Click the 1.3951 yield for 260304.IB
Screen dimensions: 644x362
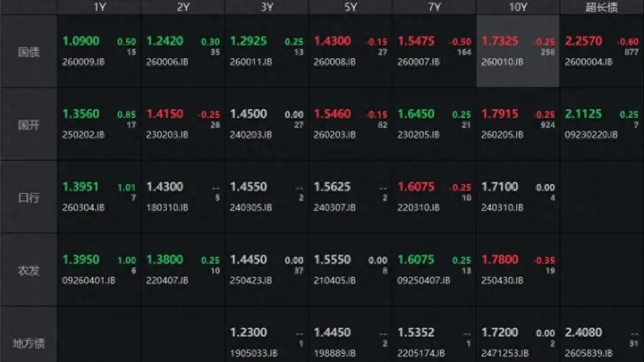pos(80,187)
